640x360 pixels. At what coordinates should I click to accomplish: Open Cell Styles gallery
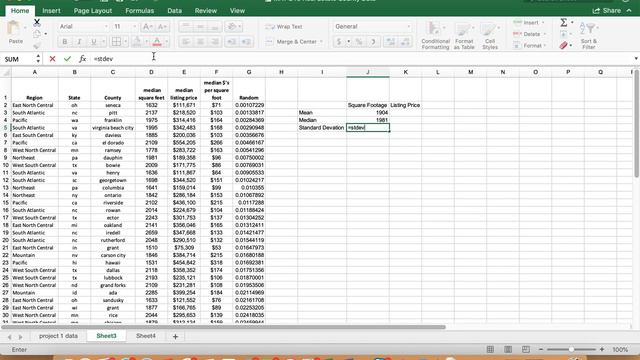click(x=490, y=36)
